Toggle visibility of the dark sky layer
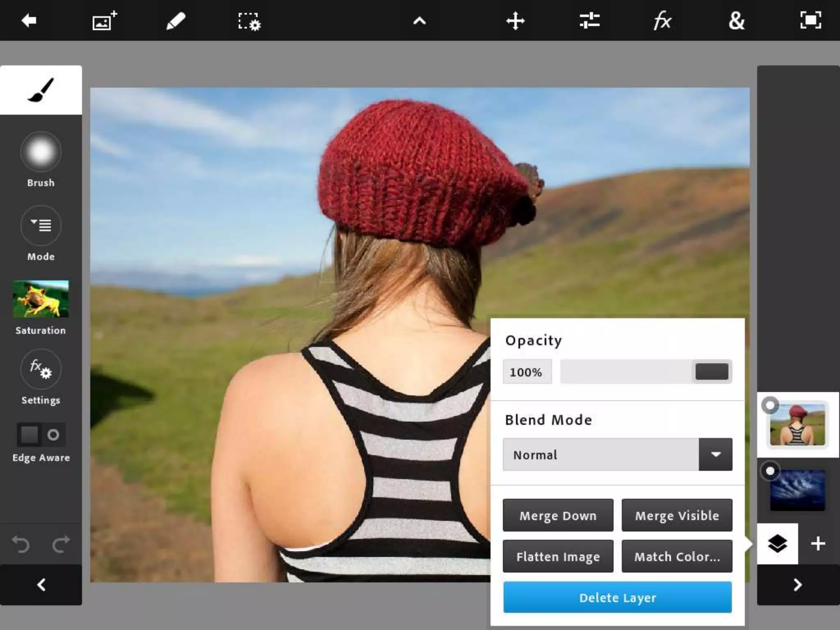This screenshot has height=630, width=840. click(770, 471)
